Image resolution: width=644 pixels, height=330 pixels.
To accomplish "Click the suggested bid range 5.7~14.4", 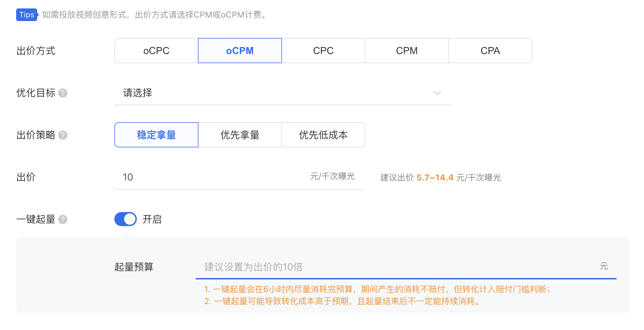I will 436,177.
